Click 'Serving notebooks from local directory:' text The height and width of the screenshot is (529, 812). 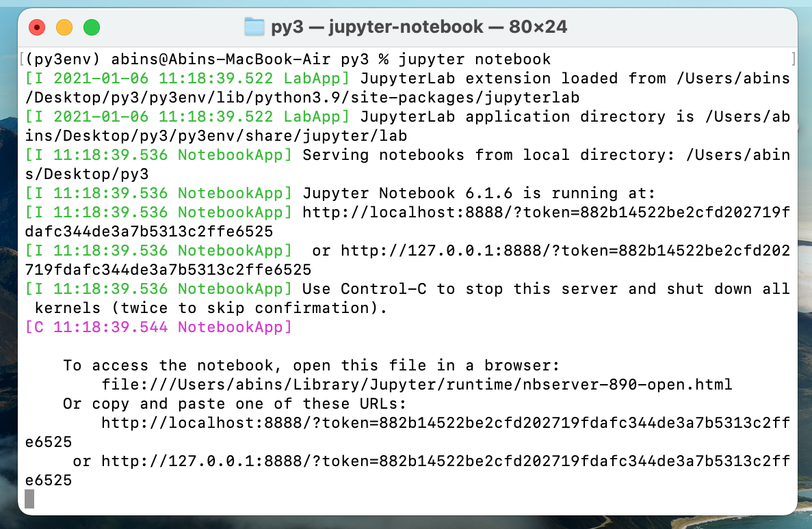(489, 154)
